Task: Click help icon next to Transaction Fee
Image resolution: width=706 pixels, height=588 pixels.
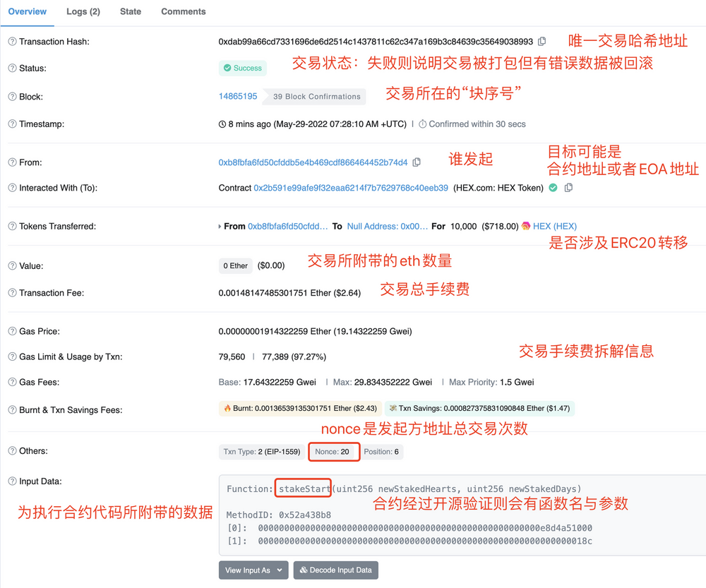Action: point(12,293)
